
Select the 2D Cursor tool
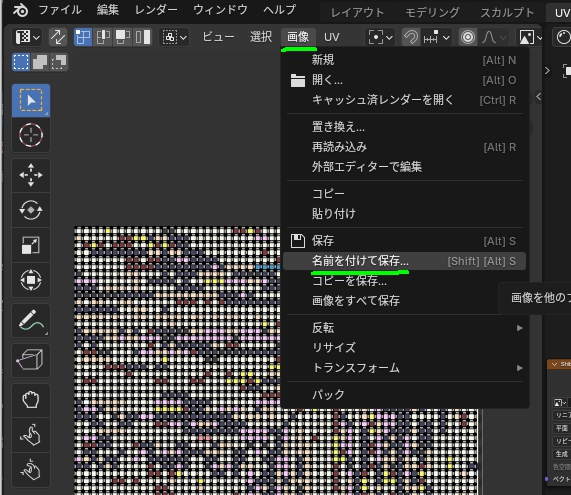coord(31,135)
